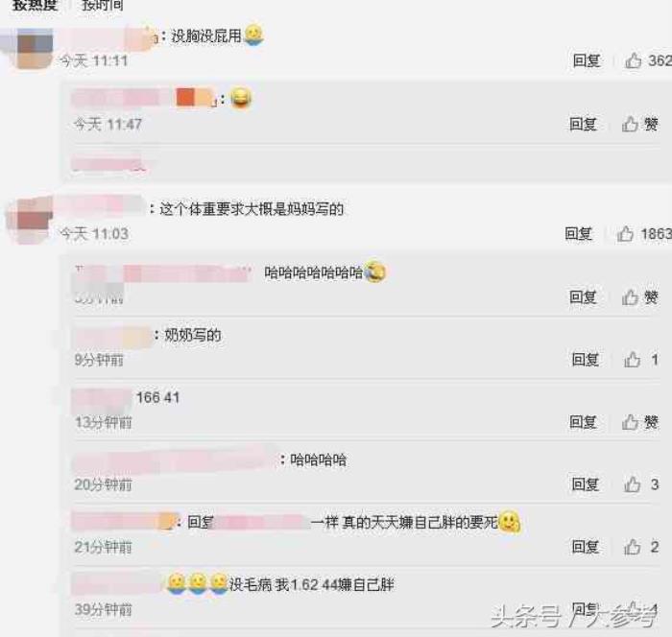Like the 哈哈哈哈 reply from 20 minutes ago
672x637 pixels.
point(632,484)
